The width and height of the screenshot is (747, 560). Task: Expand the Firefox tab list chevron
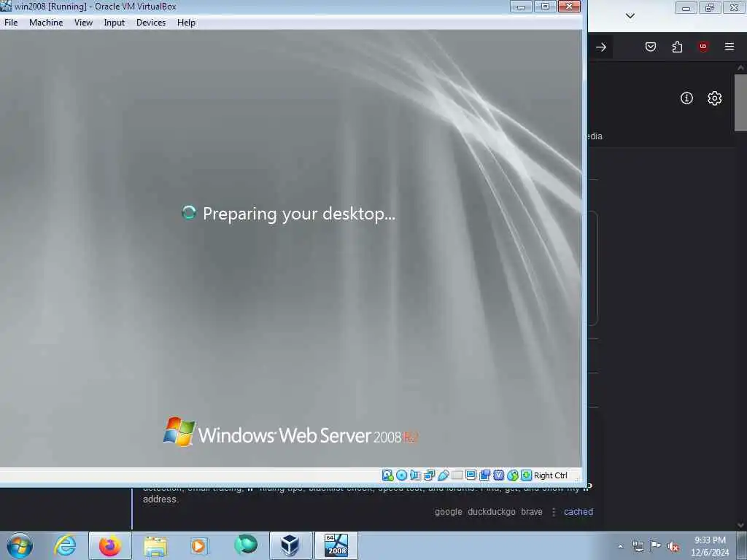(630, 16)
